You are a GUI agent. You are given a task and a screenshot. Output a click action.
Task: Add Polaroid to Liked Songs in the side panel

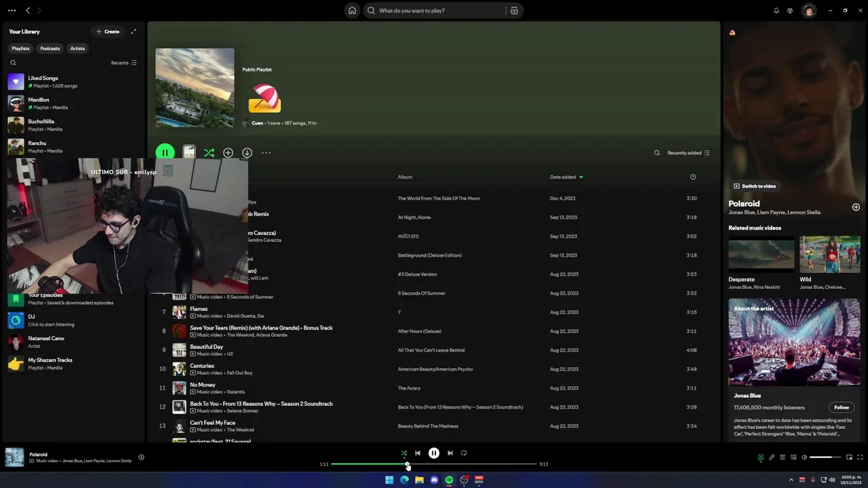(x=856, y=207)
